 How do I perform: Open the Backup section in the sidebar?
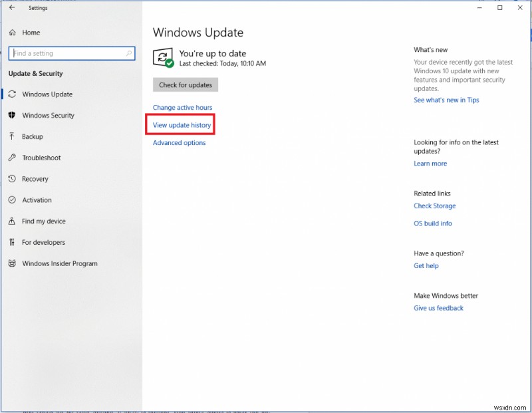pyautogui.click(x=11, y=136)
